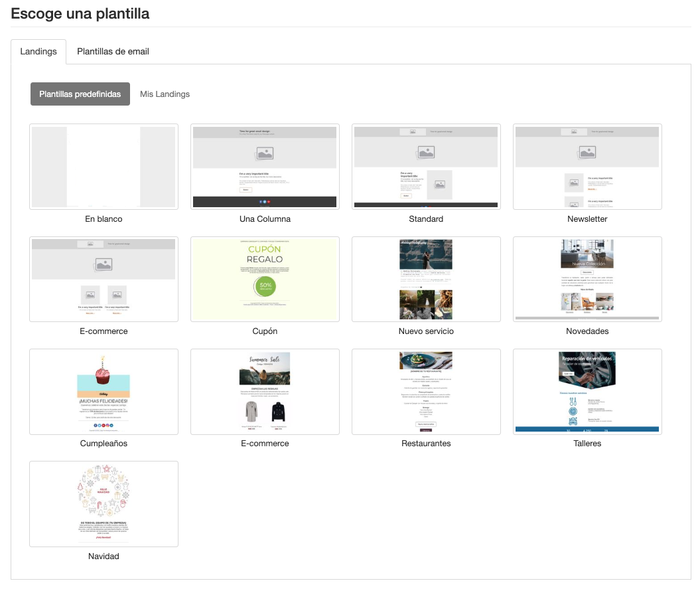Click the "Talleres" label text
This screenshot has width=700, height=589.
[x=587, y=443]
